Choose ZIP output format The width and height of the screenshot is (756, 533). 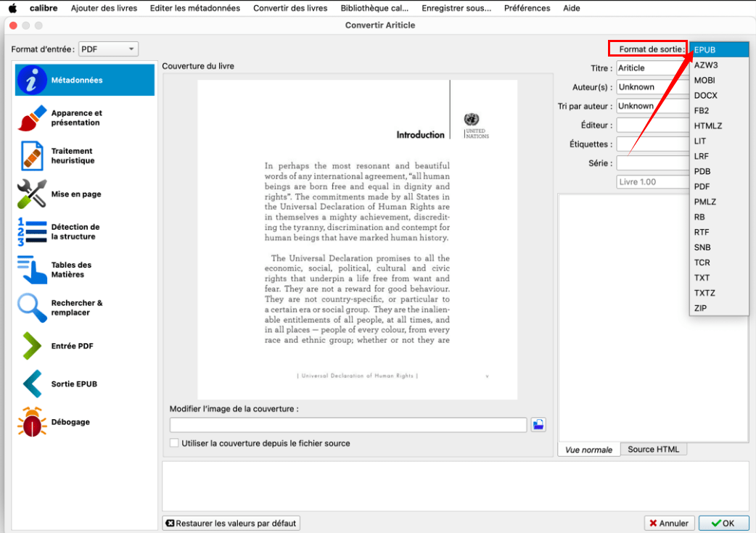[x=719, y=308]
